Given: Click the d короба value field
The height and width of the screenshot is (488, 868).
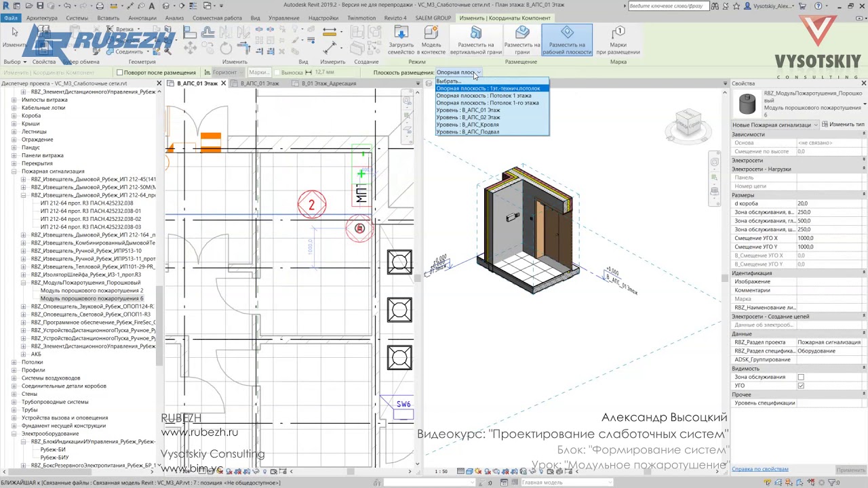Looking at the screenshot, I should pos(831,203).
